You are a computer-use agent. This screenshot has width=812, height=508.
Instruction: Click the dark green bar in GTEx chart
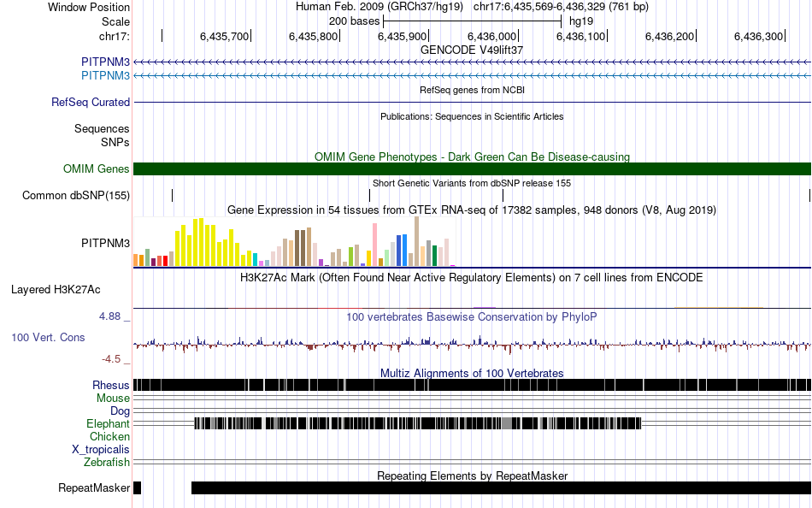[434, 256]
